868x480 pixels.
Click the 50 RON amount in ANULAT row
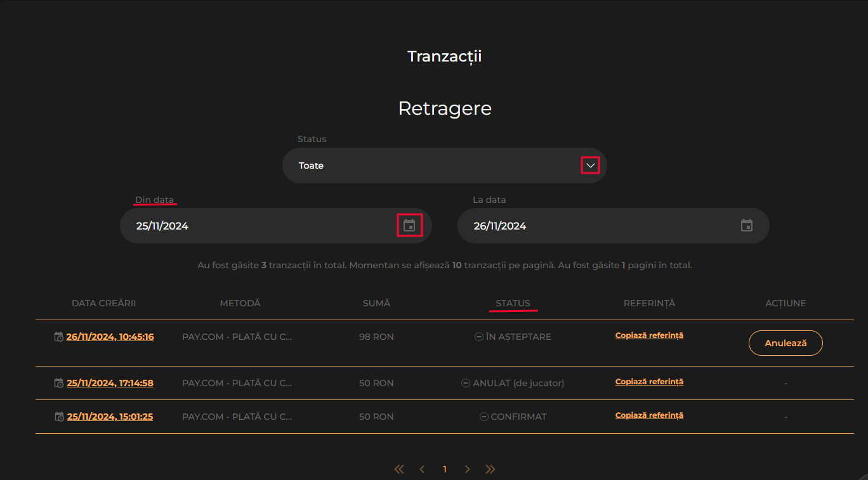[376, 383]
